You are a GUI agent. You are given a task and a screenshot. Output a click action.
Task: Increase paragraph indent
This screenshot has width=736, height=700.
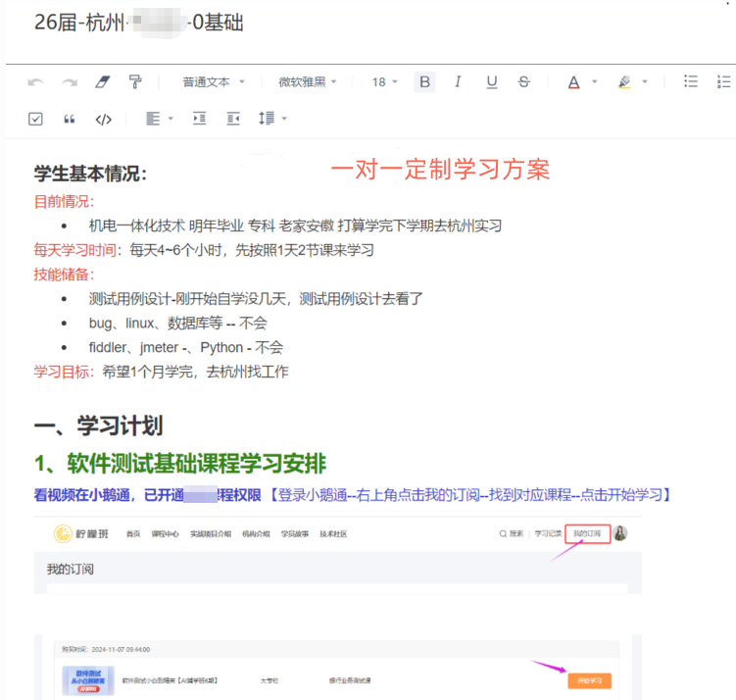coord(200,119)
